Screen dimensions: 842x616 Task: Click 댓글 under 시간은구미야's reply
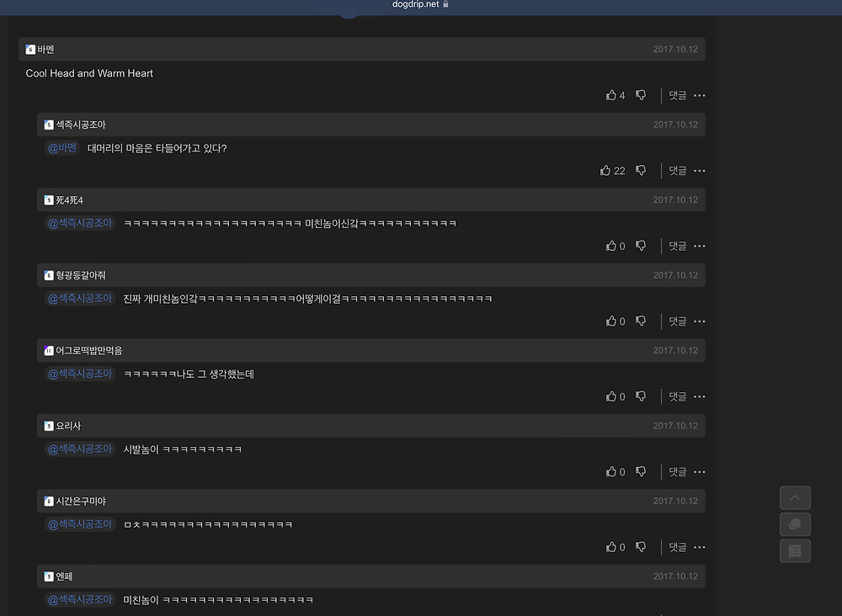[x=677, y=547]
